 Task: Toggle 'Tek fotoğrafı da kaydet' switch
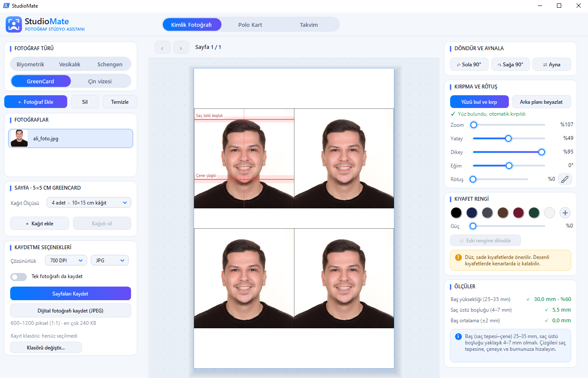[18, 277]
